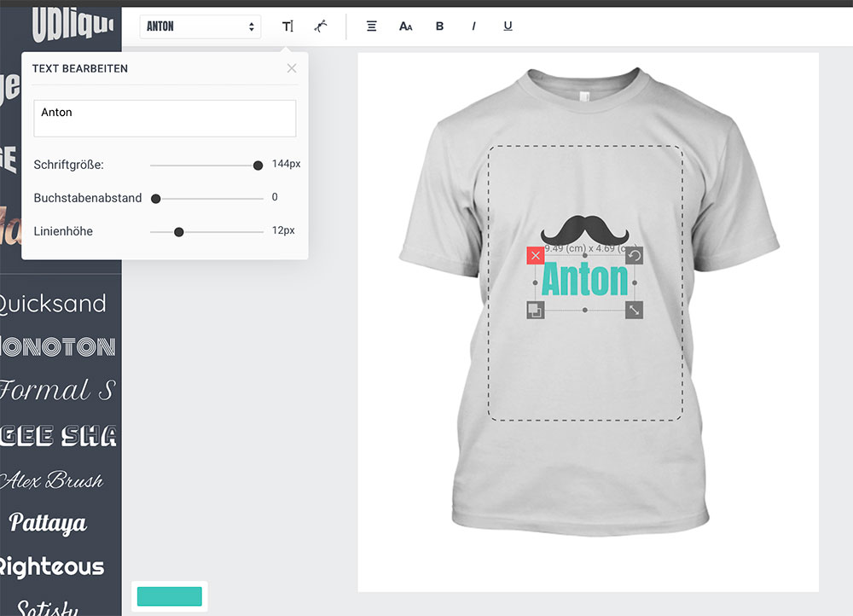
Task: Adjust the Linienhöhe slider handle
Action: click(178, 232)
